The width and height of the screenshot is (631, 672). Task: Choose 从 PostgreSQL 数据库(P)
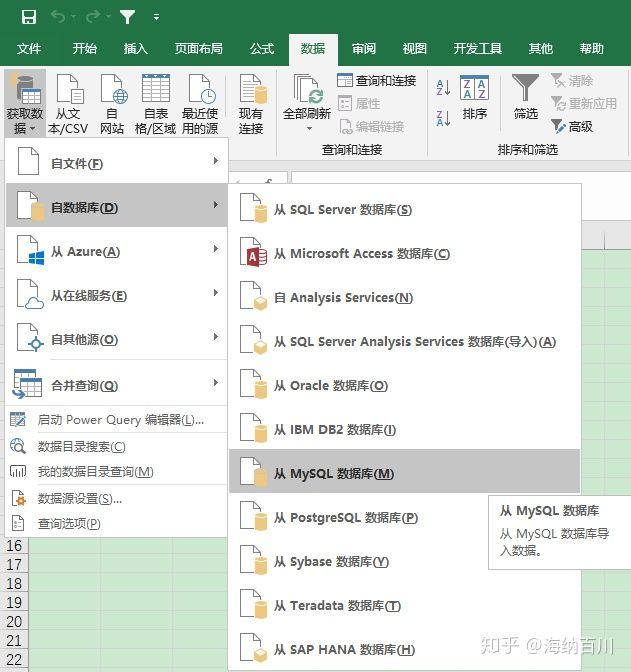click(x=404, y=517)
